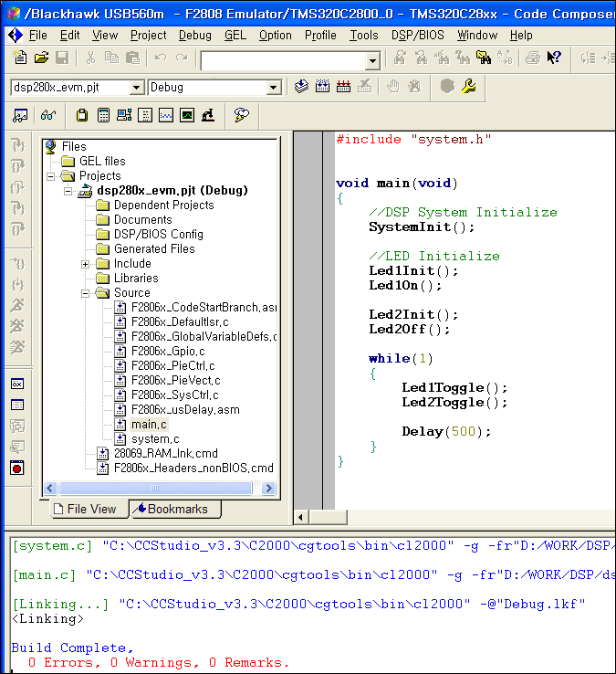Click the wrench Build Options icon
This screenshot has height=674, width=616.
point(468,87)
